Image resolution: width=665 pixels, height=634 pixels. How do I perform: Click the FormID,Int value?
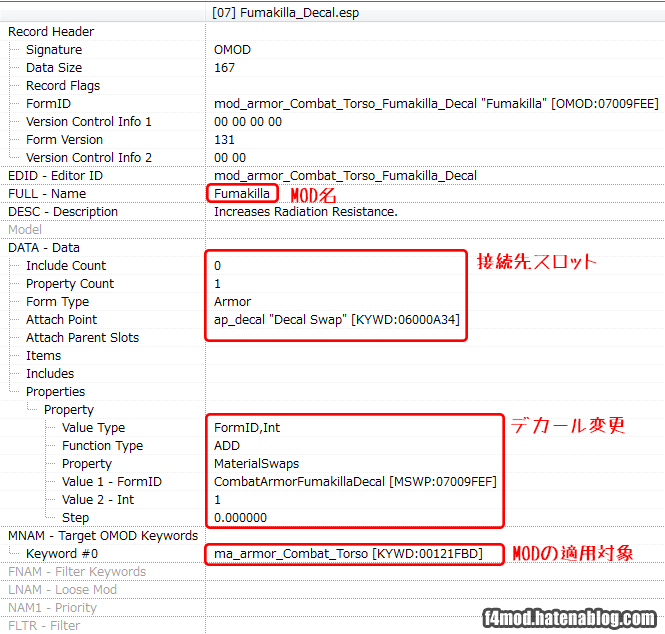tap(247, 427)
